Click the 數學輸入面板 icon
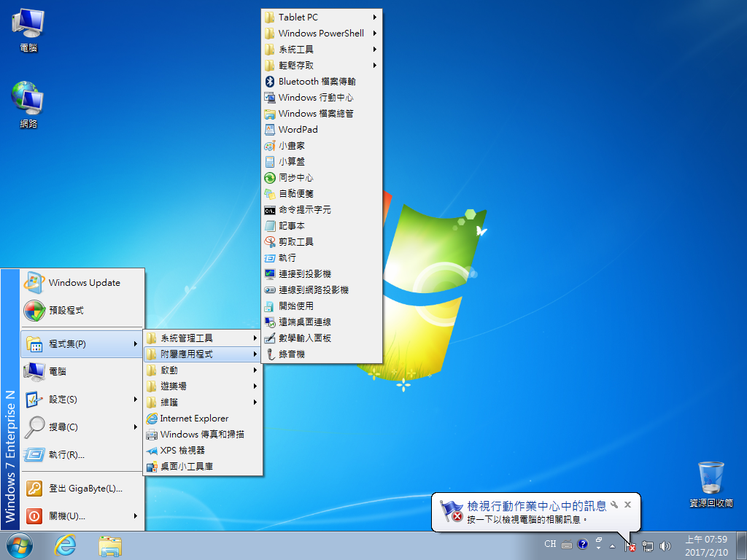Viewport: 747px width, 560px height. (x=270, y=338)
